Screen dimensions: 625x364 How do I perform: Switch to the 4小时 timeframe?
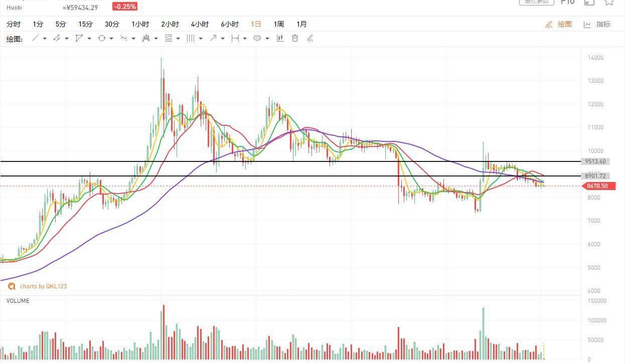(x=200, y=24)
